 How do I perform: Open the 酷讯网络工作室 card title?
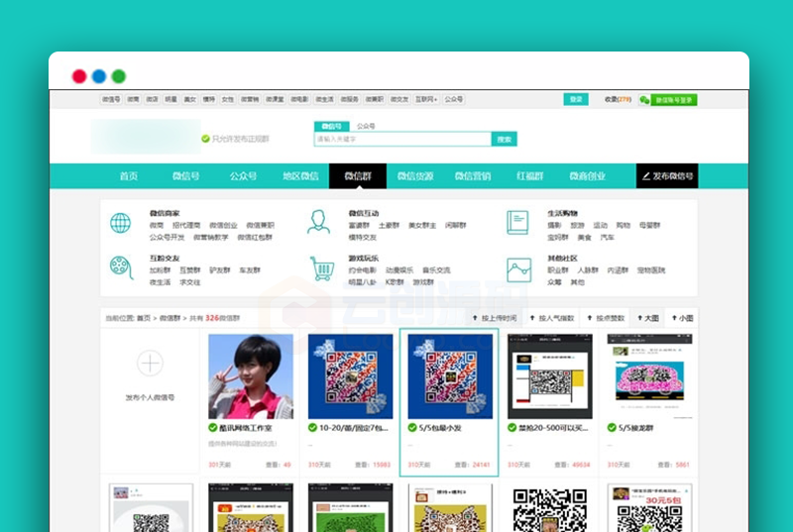coord(246,428)
